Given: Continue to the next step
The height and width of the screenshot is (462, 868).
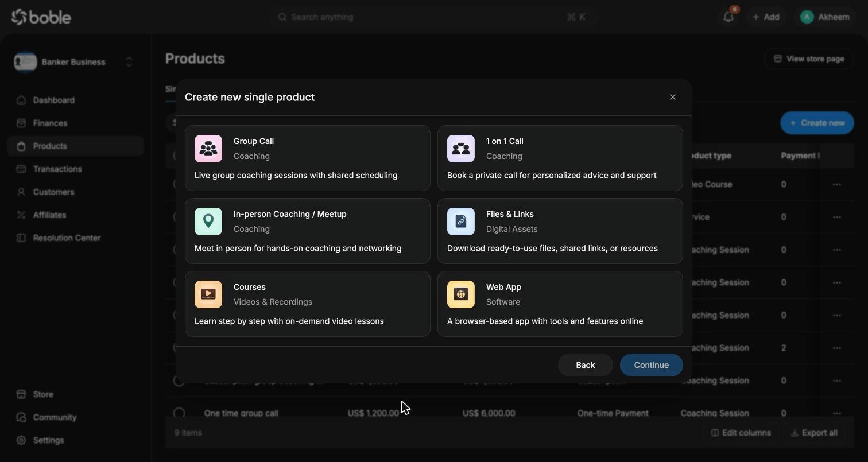Looking at the screenshot, I should click(x=652, y=365).
